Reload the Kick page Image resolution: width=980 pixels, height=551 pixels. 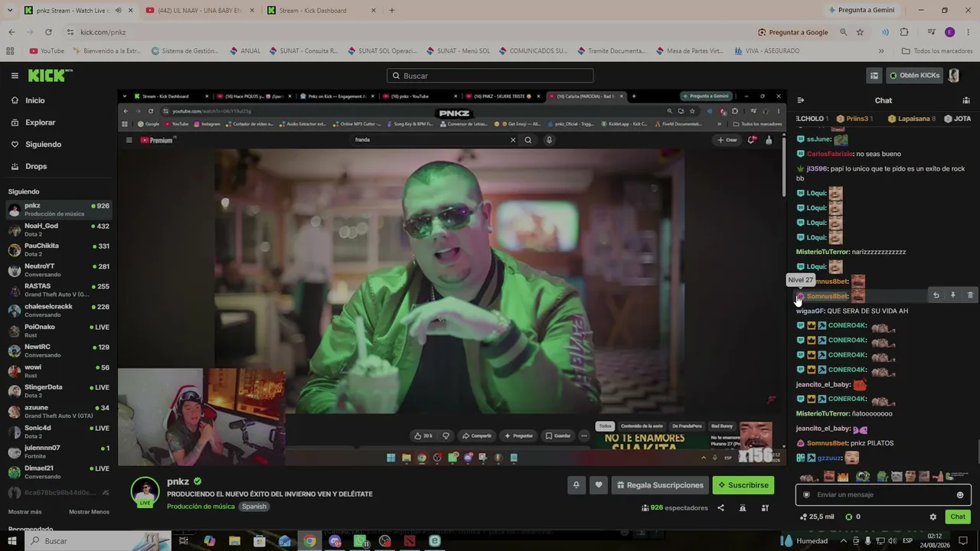coord(48,32)
